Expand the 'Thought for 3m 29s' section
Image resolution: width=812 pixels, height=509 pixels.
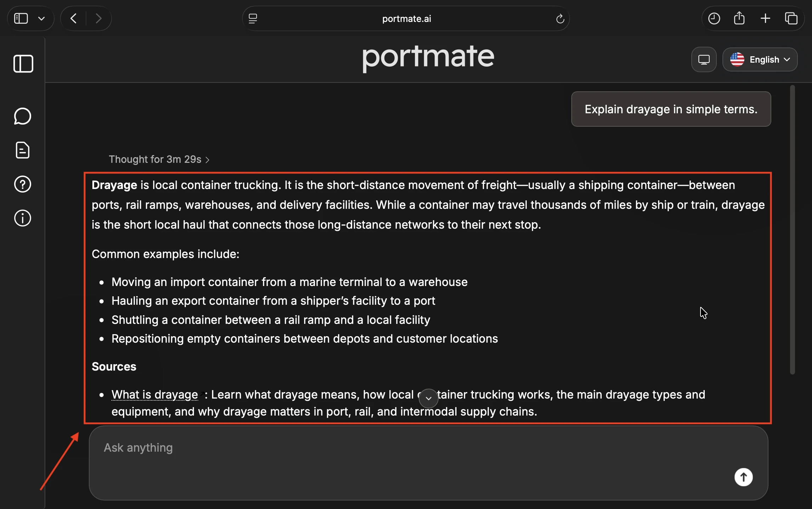click(x=159, y=159)
